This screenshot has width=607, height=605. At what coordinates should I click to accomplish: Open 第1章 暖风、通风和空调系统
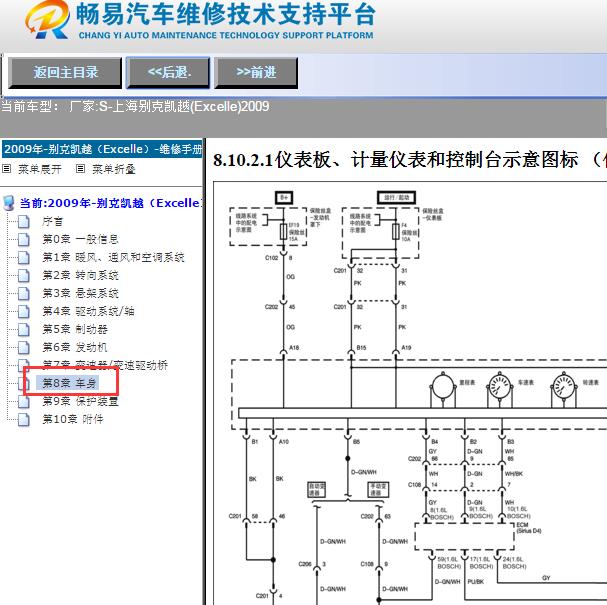tap(113, 257)
